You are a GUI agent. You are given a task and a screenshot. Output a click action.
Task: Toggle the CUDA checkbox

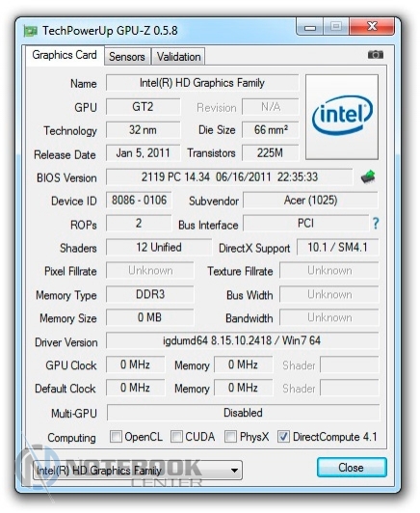176,436
